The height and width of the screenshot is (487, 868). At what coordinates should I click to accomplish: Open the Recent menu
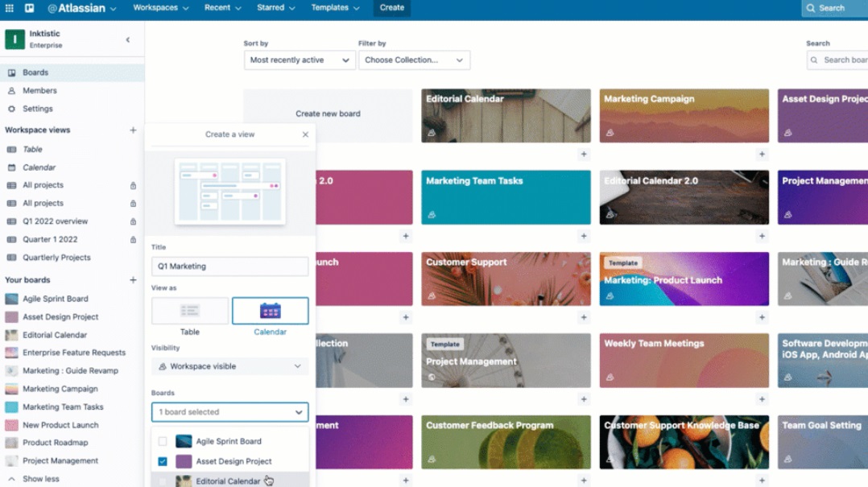coord(222,8)
